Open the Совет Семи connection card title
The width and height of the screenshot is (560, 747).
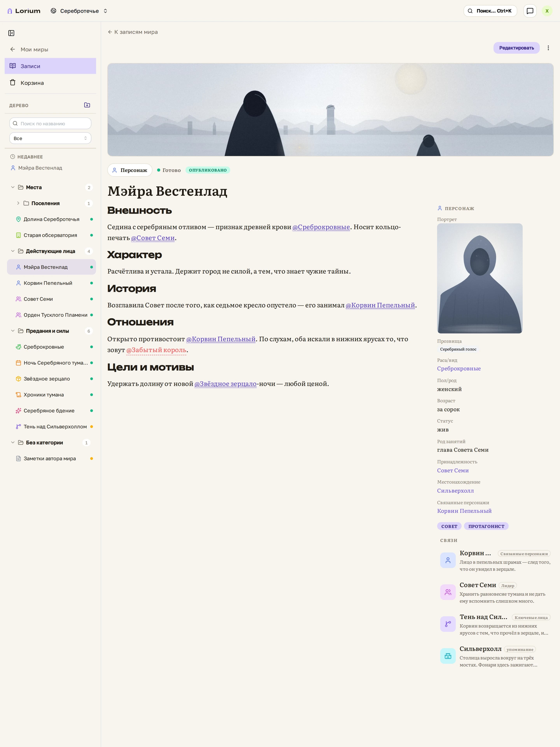pyautogui.click(x=478, y=585)
